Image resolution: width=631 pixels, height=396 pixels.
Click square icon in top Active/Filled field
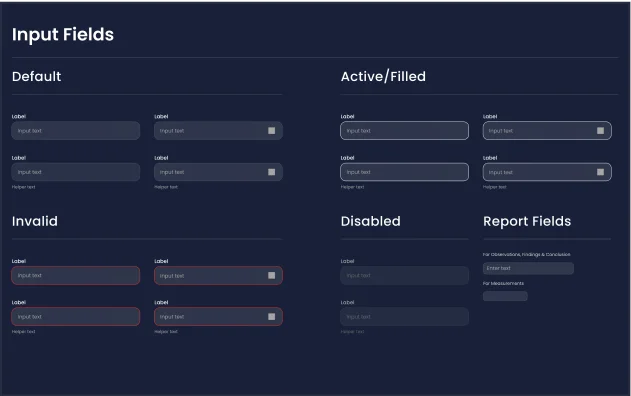tap(600, 130)
